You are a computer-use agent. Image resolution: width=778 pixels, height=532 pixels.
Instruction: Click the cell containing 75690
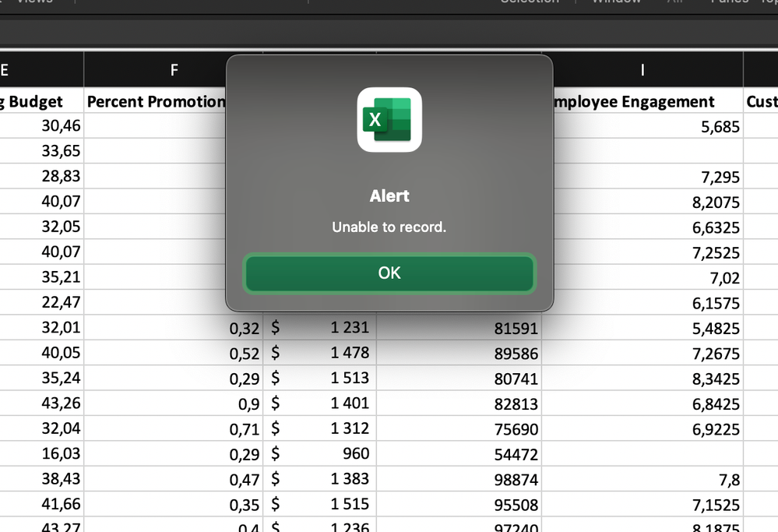tap(459, 428)
